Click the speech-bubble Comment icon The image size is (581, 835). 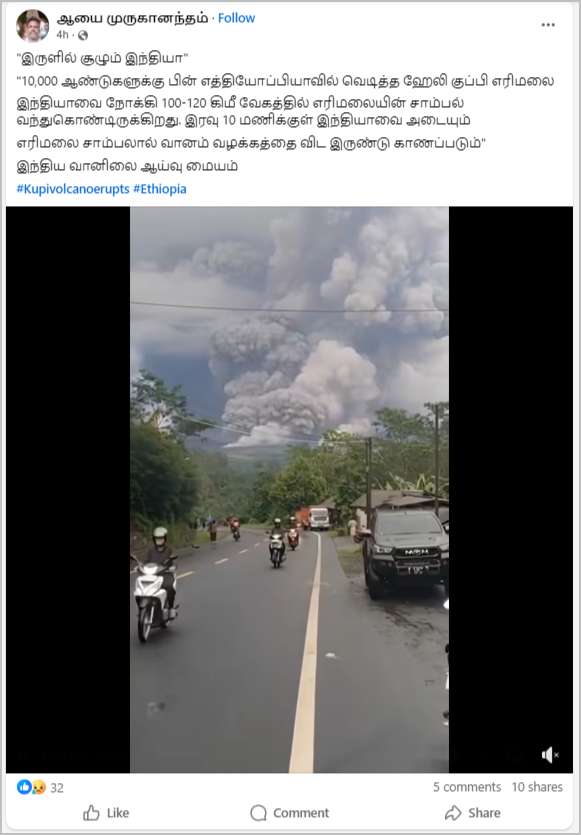coord(258,813)
